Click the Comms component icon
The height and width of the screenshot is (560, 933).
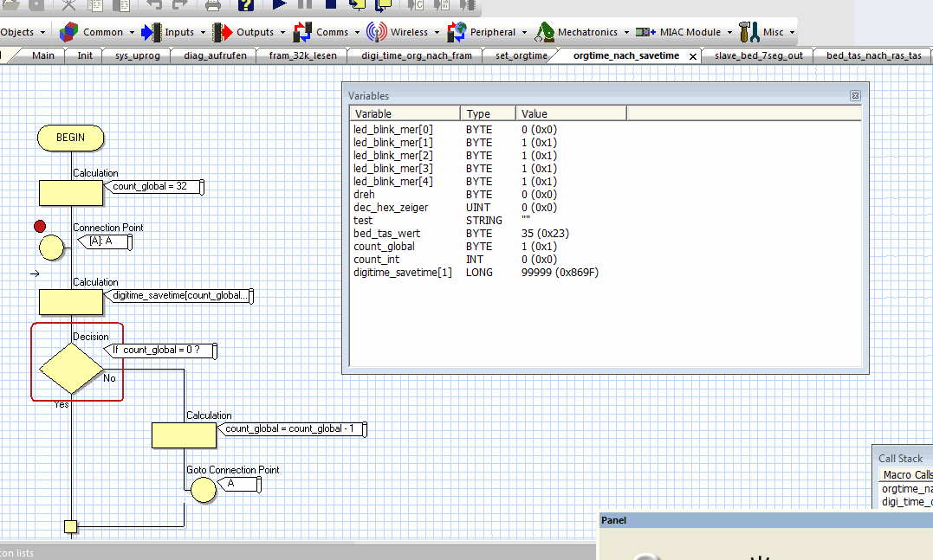(x=302, y=32)
